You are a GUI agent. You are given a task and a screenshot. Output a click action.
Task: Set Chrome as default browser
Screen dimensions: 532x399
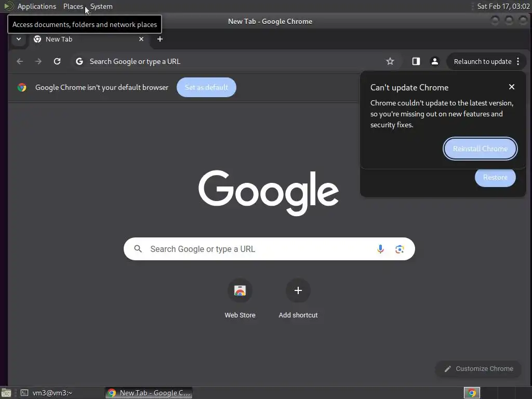(206, 87)
